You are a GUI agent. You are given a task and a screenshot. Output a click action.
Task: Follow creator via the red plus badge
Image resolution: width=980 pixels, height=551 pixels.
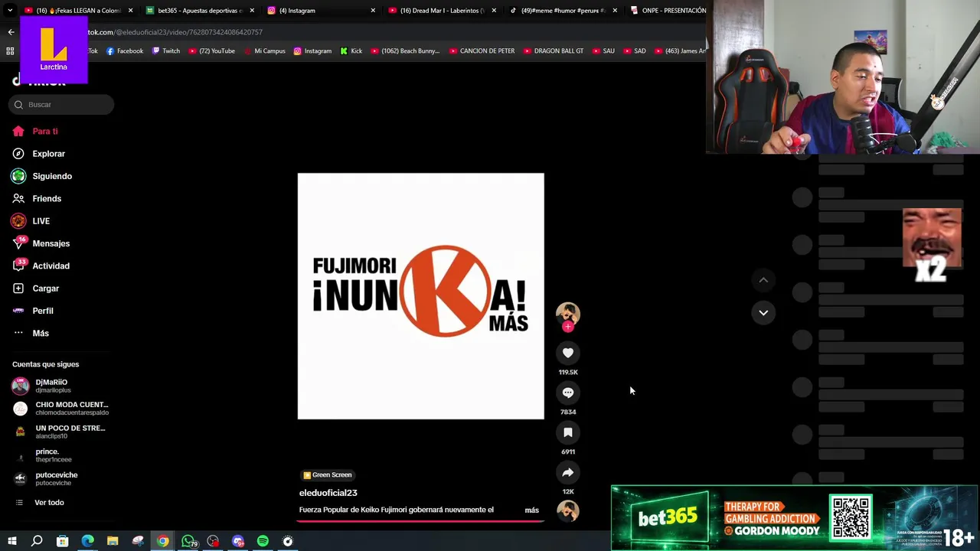click(x=567, y=327)
